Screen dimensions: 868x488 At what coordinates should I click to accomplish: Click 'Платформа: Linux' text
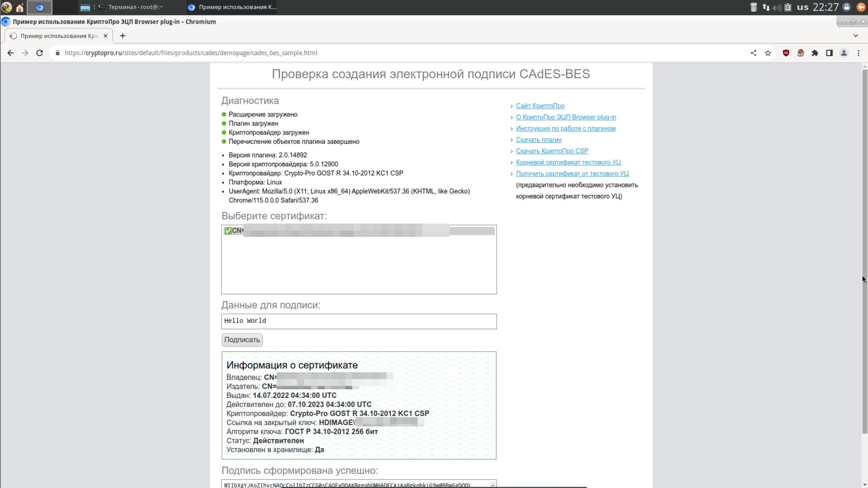[x=255, y=182]
